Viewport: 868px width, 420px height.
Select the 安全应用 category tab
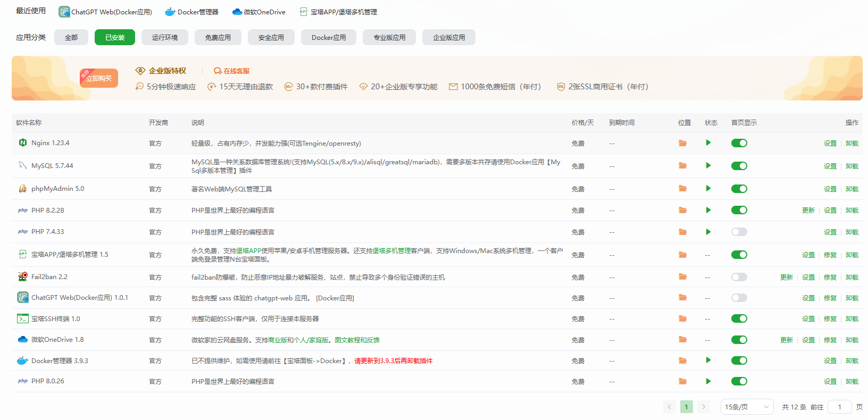tap(271, 37)
